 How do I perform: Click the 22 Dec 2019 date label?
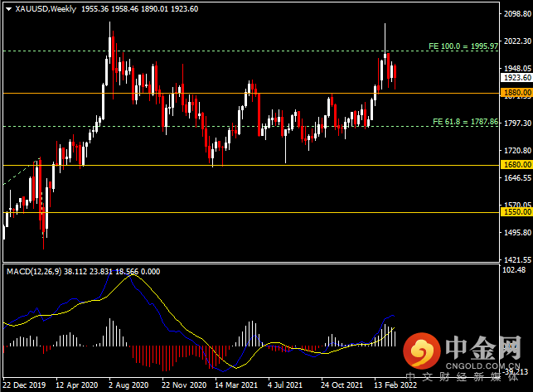coord(24,385)
